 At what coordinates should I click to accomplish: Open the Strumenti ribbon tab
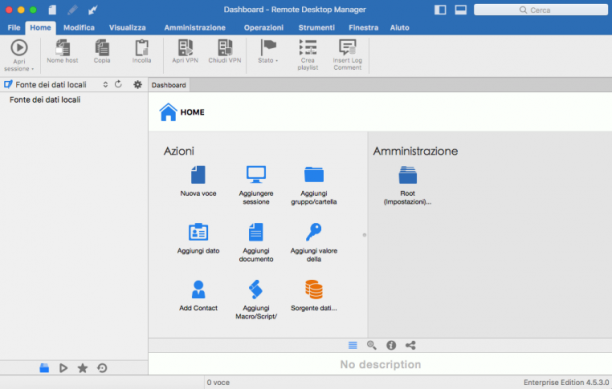pos(317,28)
